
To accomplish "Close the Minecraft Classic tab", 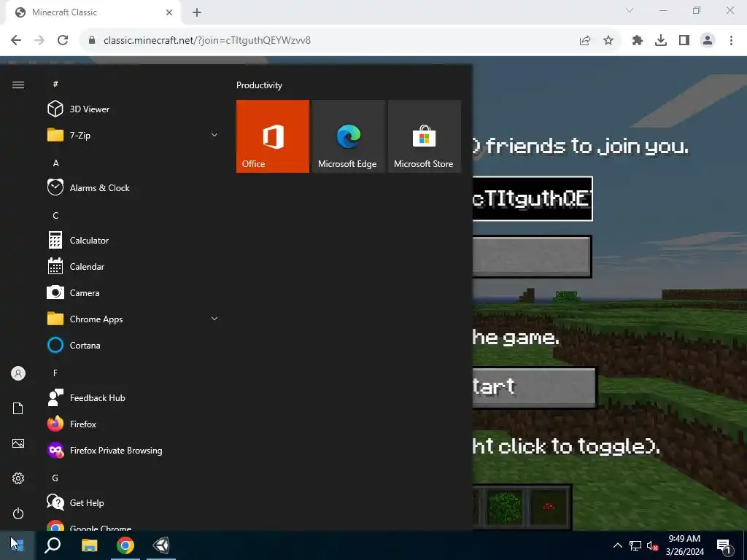I will 169,12.
